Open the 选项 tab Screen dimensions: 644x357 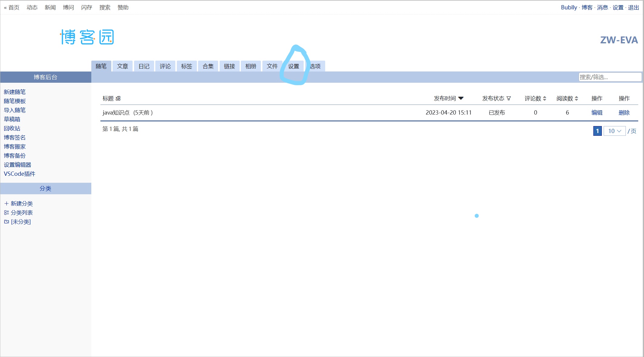[x=315, y=66]
